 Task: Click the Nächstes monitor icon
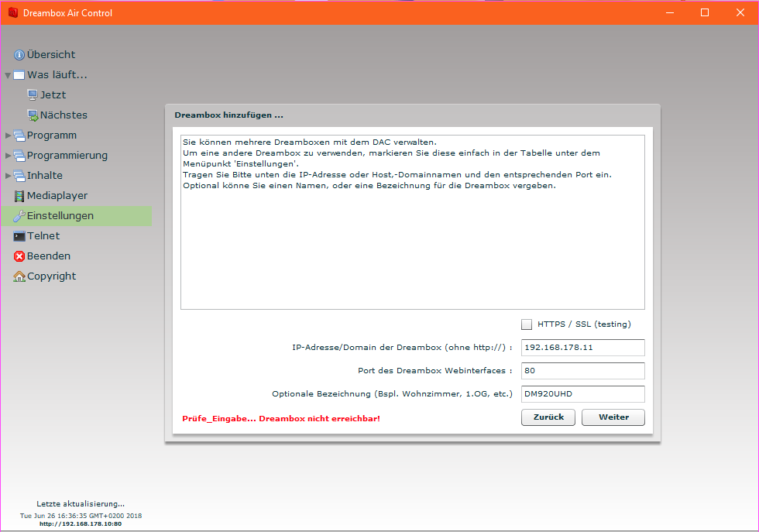[33, 115]
